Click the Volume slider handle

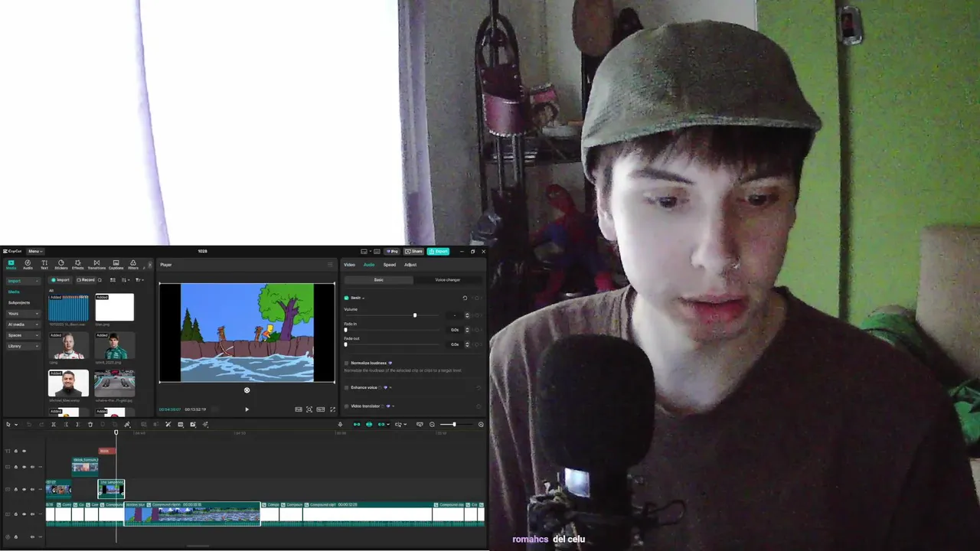(415, 315)
